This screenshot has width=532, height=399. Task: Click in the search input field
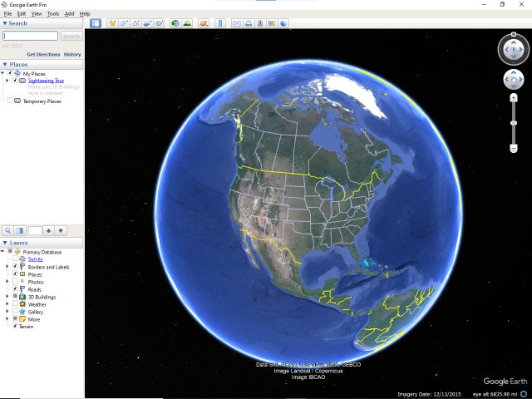point(31,36)
